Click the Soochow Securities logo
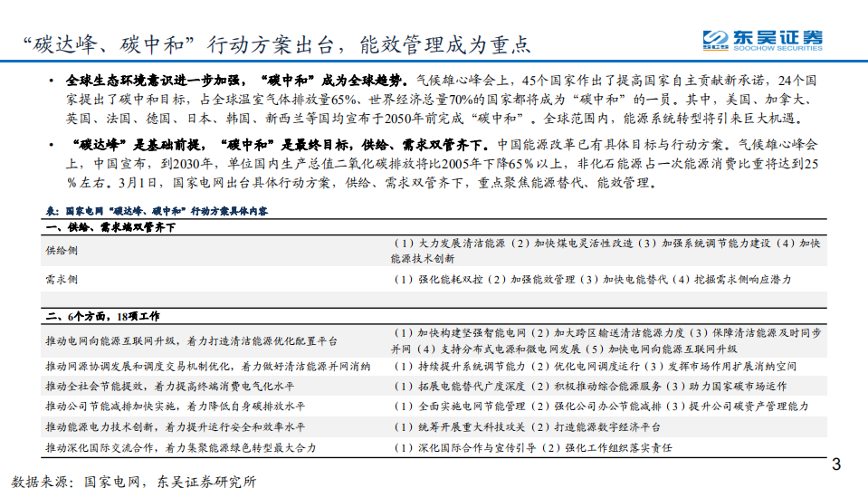868x488 pixels. pos(762,41)
